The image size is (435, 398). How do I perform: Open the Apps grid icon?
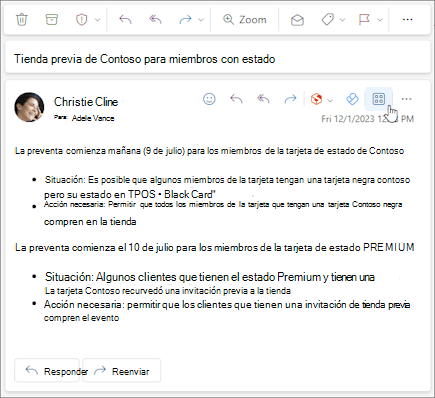coord(379,99)
